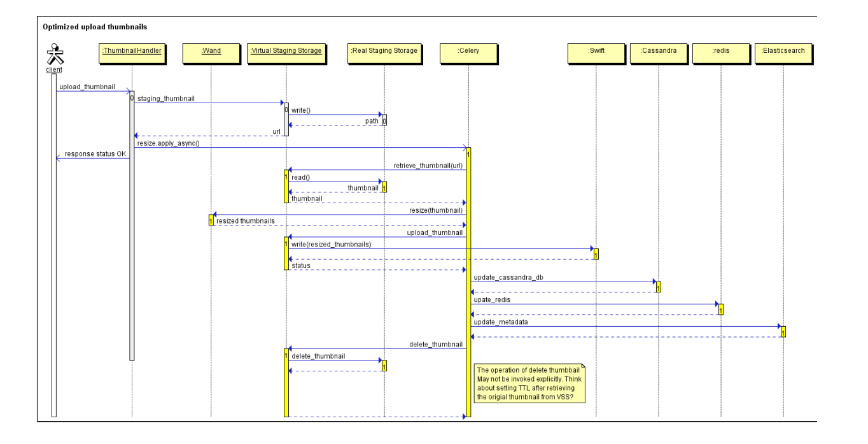Select the :ThumbnailHandler lifeline box
The height and width of the screenshot is (444, 868).
(132, 50)
